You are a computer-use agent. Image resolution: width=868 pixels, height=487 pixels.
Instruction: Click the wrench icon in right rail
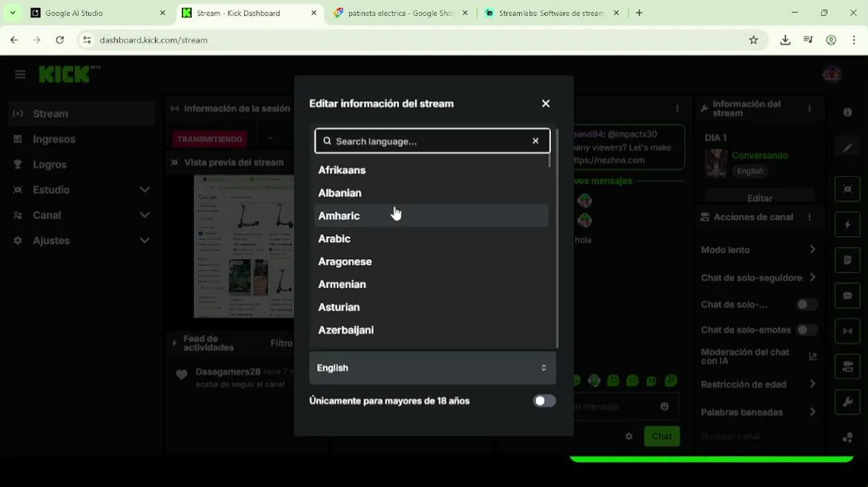point(848,402)
